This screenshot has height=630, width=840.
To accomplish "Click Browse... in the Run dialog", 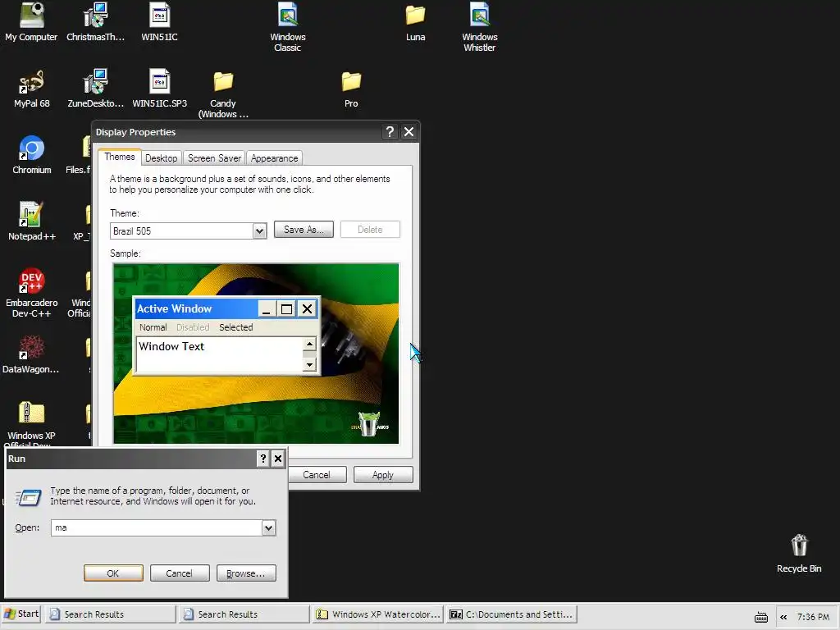I will (246, 573).
